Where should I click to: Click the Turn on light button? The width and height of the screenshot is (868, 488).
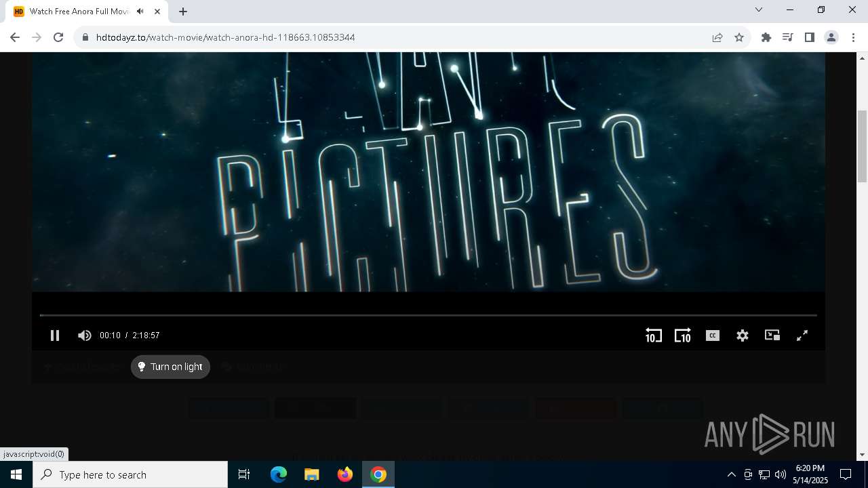[171, 367]
